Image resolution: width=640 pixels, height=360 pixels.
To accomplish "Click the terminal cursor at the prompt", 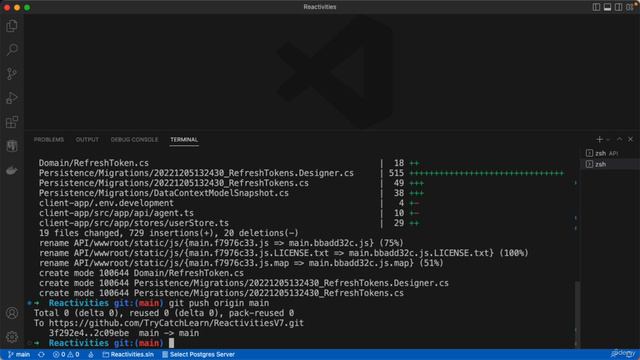I will point(171,343).
